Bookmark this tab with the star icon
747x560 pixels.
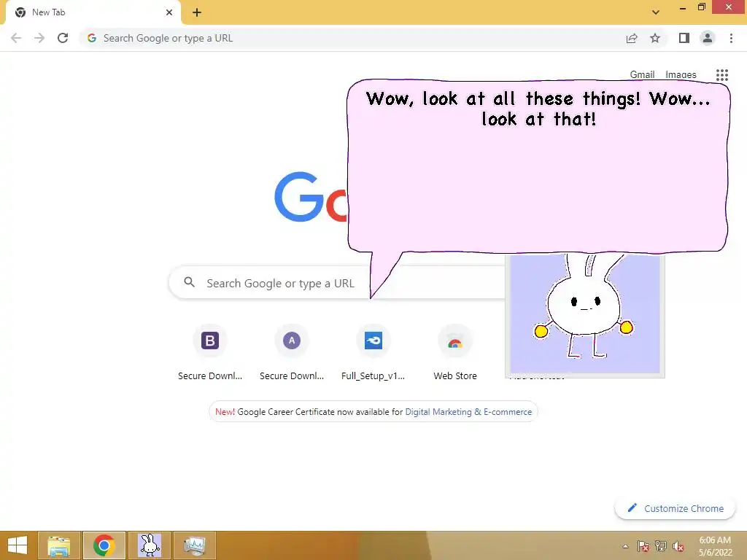[655, 38]
